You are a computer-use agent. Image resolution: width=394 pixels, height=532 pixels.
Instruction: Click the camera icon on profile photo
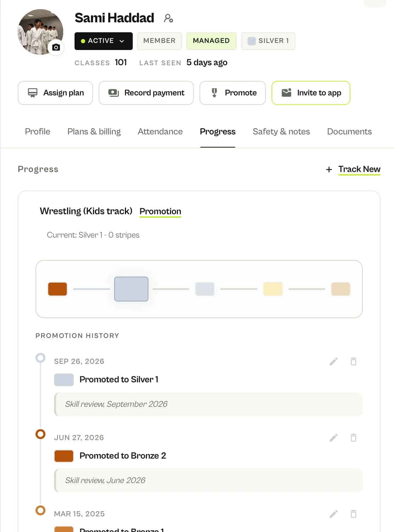click(x=56, y=47)
